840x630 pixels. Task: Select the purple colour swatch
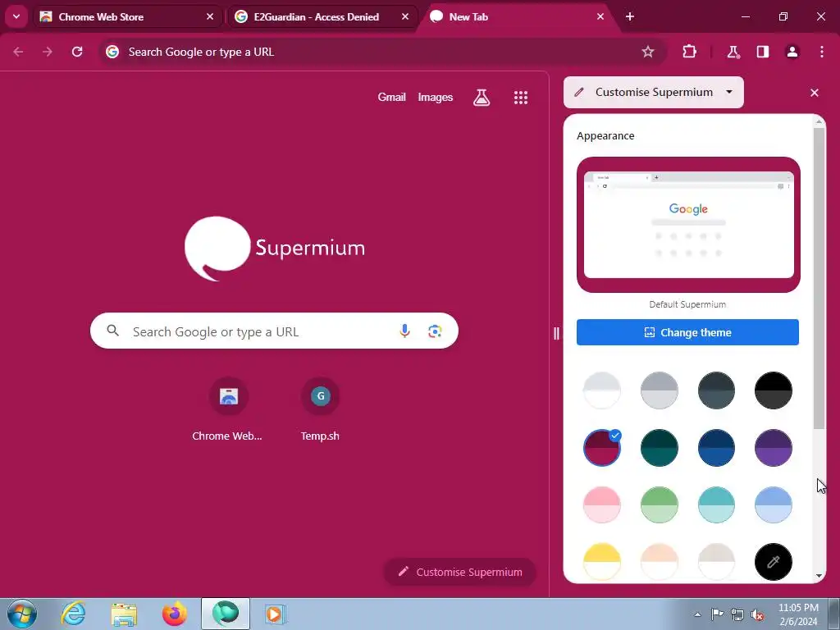[x=773, y=447]
